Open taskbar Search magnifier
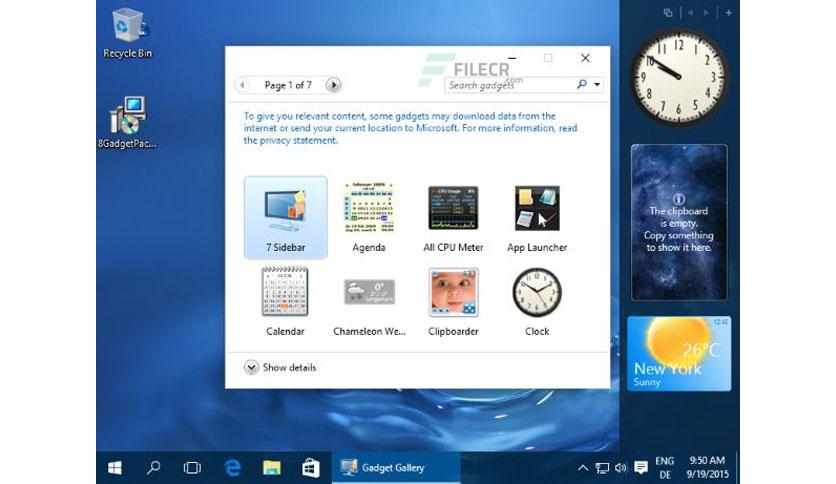 tap(154, 468)
